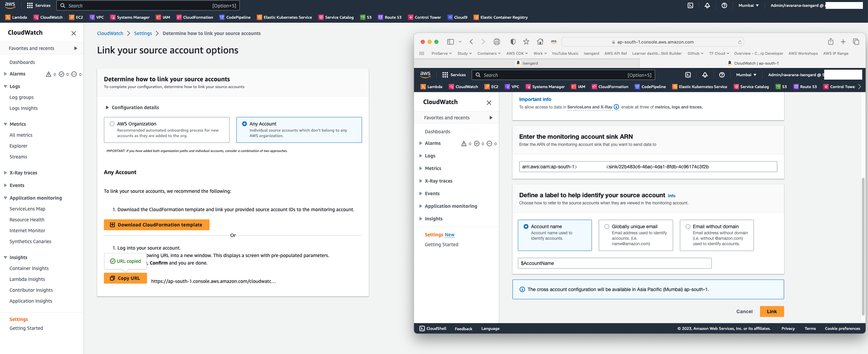
Task: Open Dashboards in Safari sidebar
Action: click(x=437, y=132)
